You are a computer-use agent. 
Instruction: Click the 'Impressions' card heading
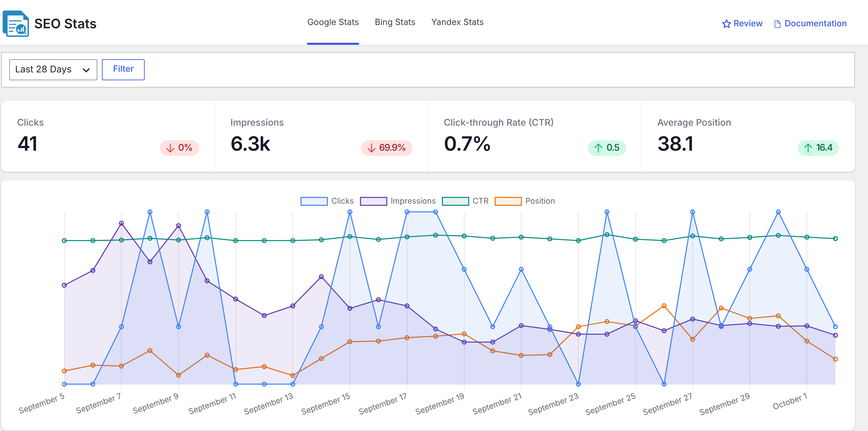pos(257,122)
